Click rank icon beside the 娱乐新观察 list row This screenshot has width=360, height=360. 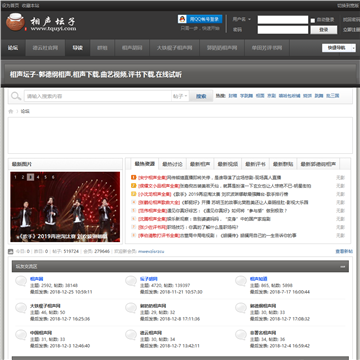coord(134,219)
